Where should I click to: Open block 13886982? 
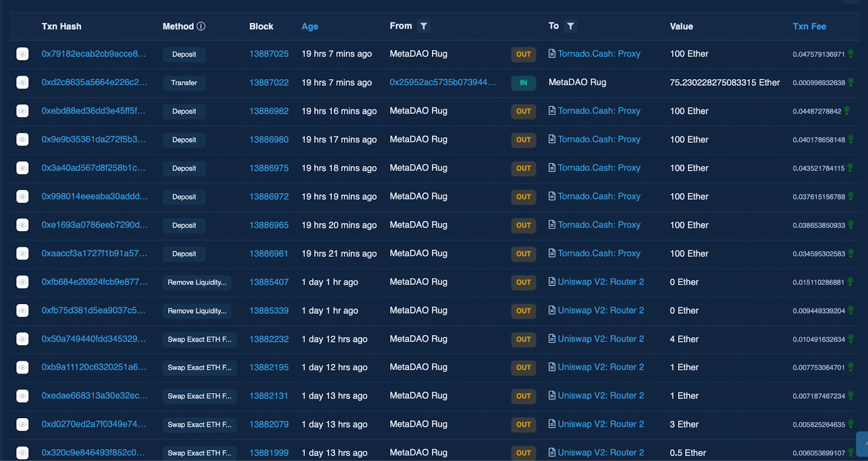coord(269,111)
